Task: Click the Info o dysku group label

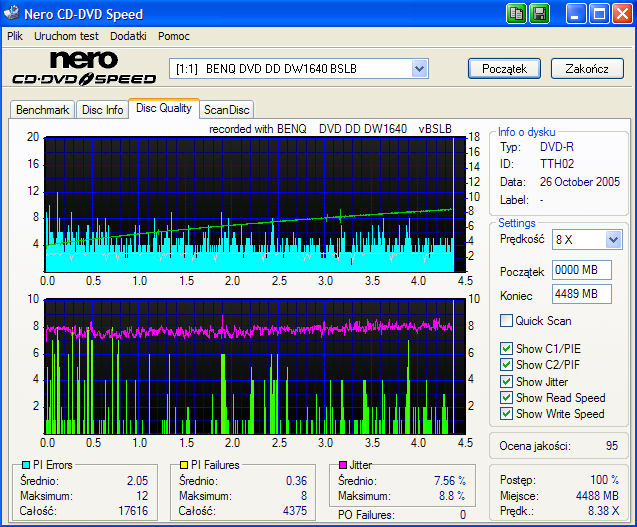Action: pyautogui.click(x=526, y=132)
